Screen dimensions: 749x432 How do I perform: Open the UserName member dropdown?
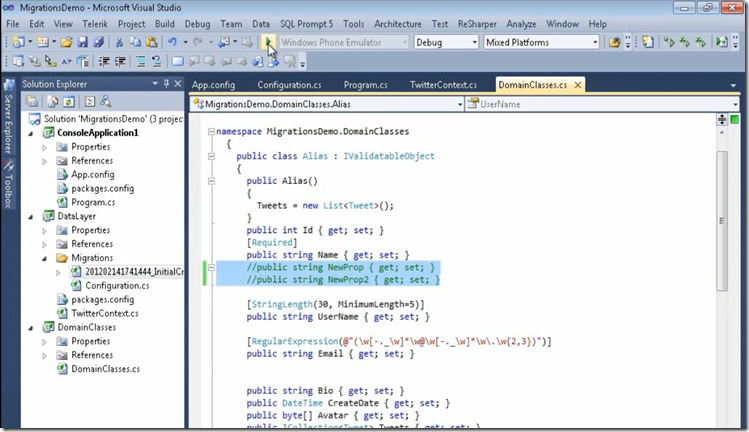click(602, 104)
